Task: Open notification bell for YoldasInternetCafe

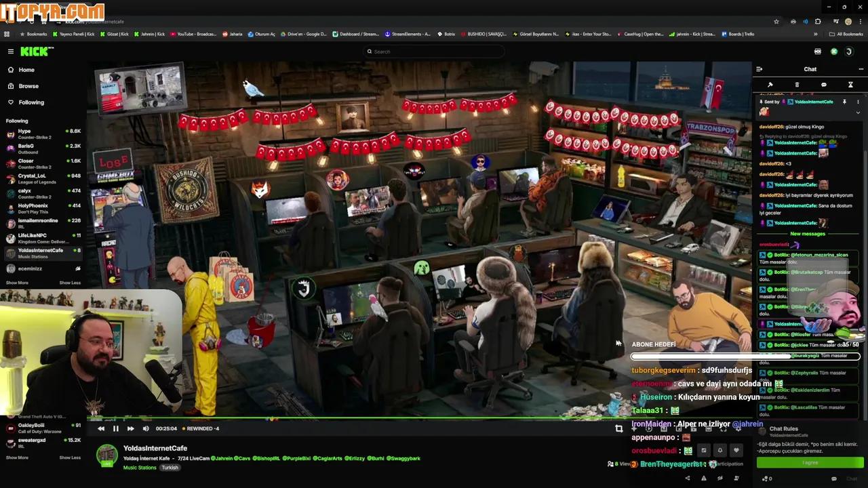Action: [x=720, y=450]
